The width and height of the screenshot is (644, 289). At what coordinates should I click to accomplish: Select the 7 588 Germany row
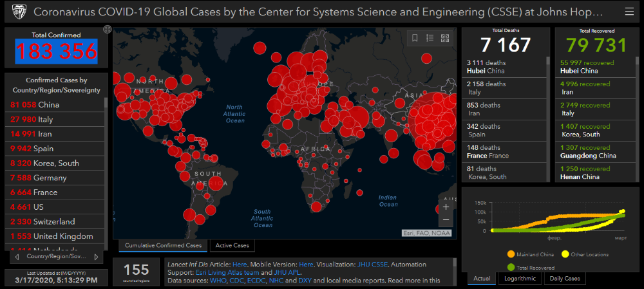pyautogui.click(x=55, y=178)
